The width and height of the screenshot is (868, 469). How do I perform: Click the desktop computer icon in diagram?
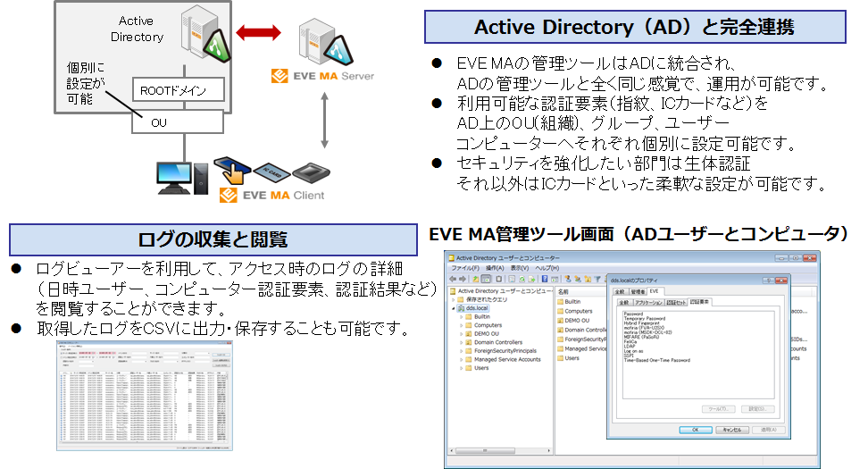pyautogui.click(x=182, y=178)
